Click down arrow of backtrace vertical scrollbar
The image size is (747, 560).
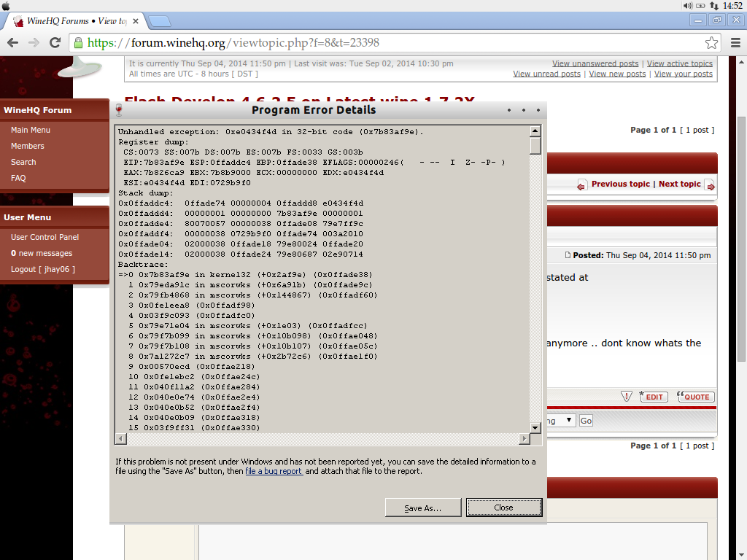pyautogui.click(x=535, y=428)
